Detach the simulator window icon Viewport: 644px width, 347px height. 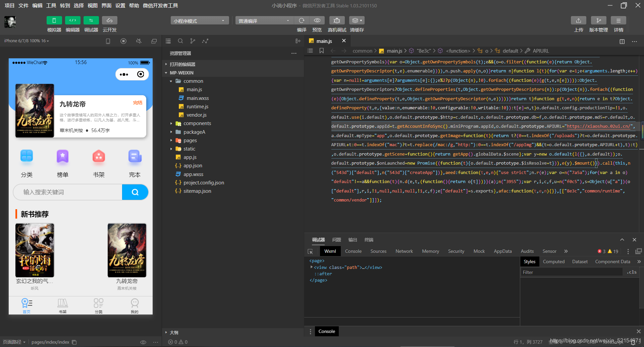click(x=154, y=41)
